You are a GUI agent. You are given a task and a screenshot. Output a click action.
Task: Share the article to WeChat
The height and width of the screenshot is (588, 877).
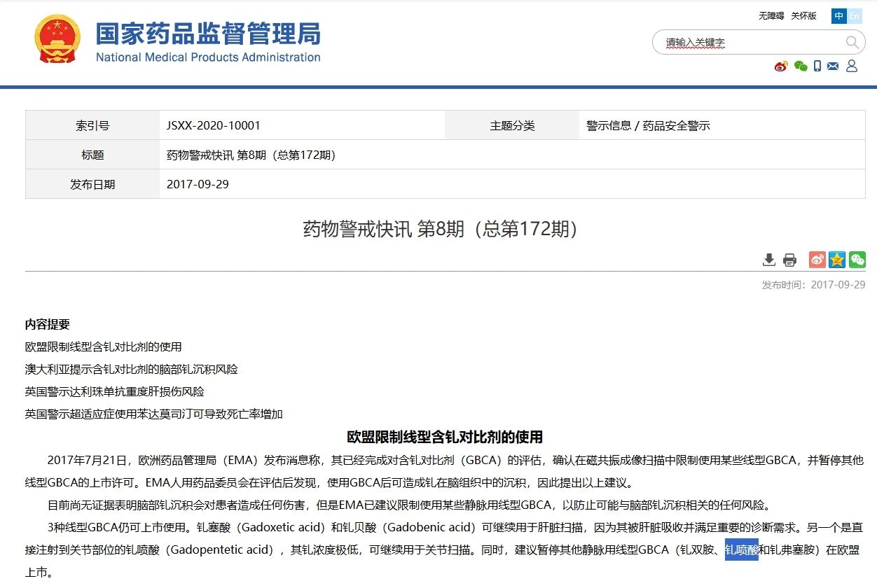coord(857,260)
